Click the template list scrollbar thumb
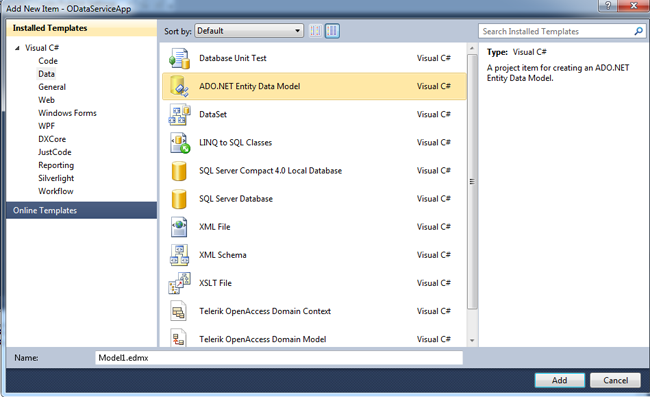Image resolution: width=650 pixels, height=397 pixels. pos(472,182)
